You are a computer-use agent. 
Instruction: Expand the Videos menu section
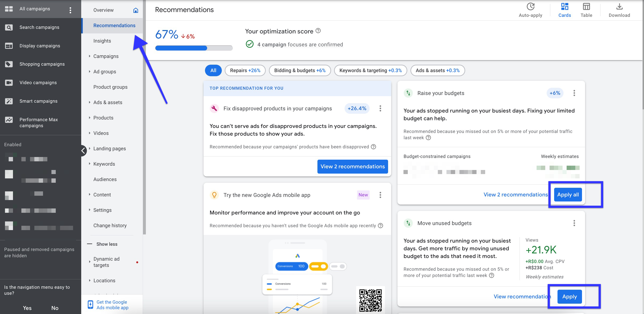[89, 133]
